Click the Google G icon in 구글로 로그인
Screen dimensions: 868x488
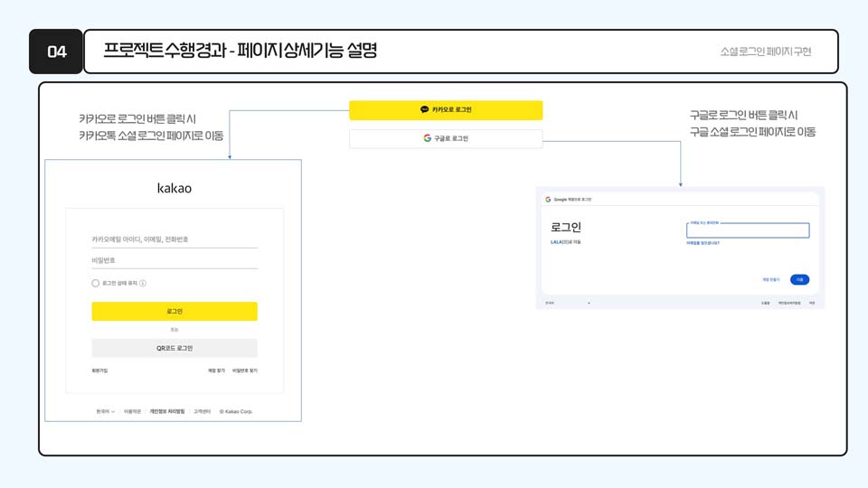click(x=428, y=137)
